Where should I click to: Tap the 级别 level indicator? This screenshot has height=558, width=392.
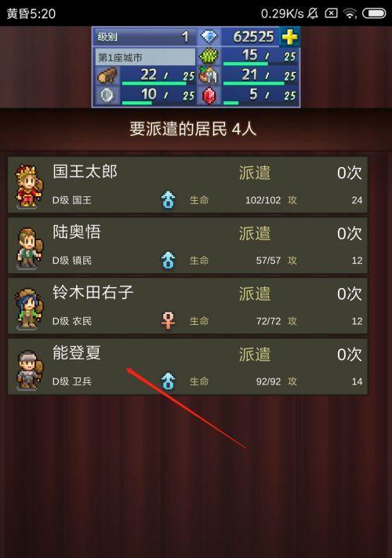pos(144,37)
